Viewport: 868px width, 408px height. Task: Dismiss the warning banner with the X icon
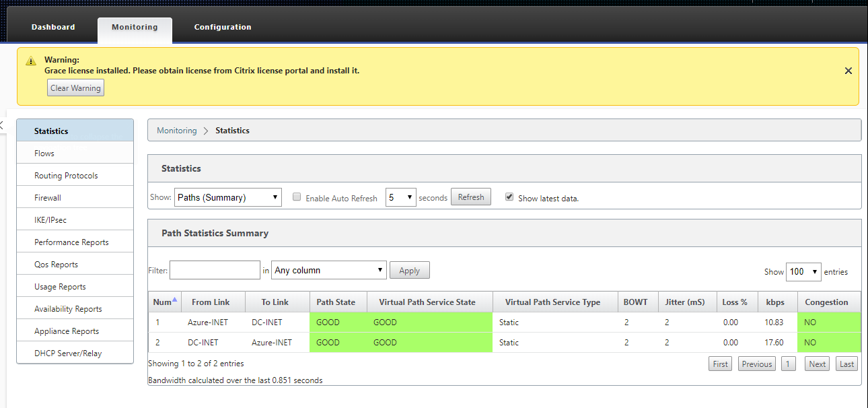click(848, 71)
